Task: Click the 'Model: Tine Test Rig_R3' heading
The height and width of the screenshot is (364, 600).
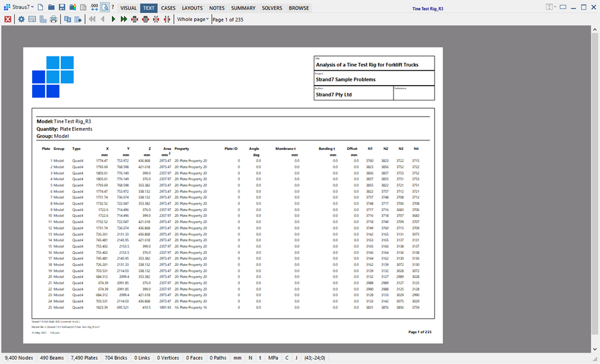Action: [x=64, y=121]
